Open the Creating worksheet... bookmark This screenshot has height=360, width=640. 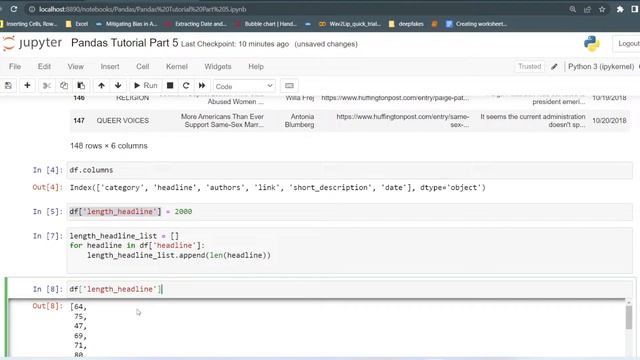click(x=476, y=24)
